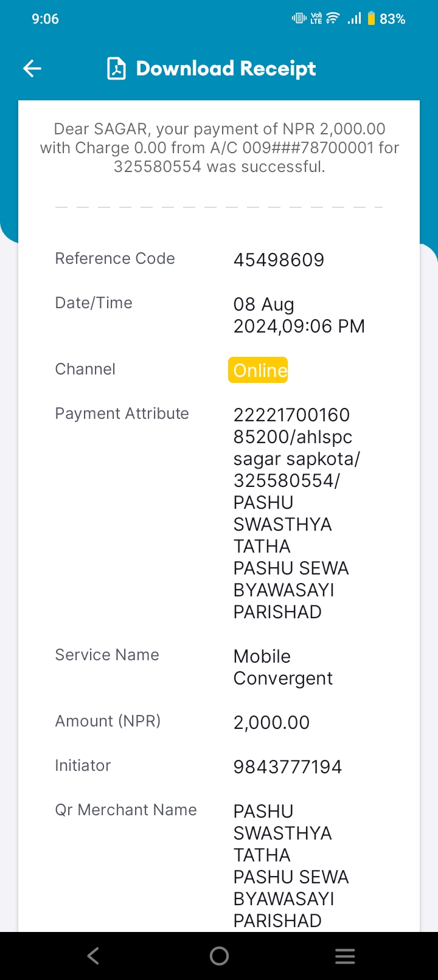Tap the vibrate mode status icon

[x=299, y=18]
